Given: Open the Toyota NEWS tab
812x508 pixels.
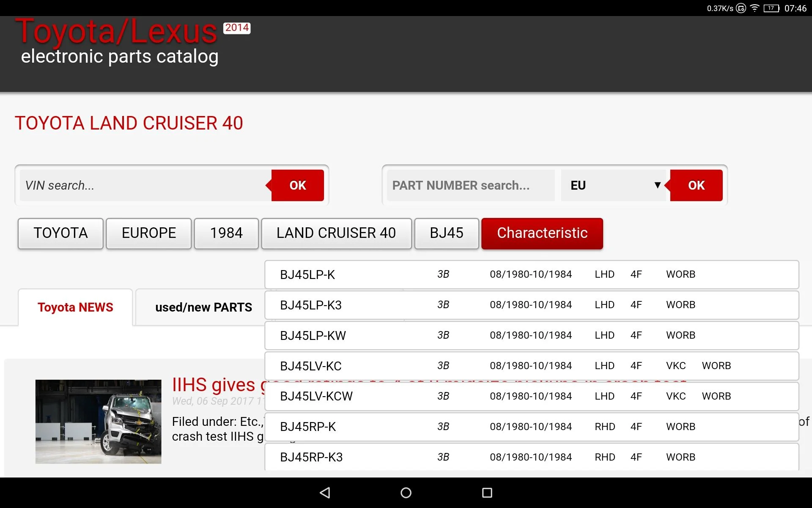Looking at the screenshot, I should (x=75, y=307).
